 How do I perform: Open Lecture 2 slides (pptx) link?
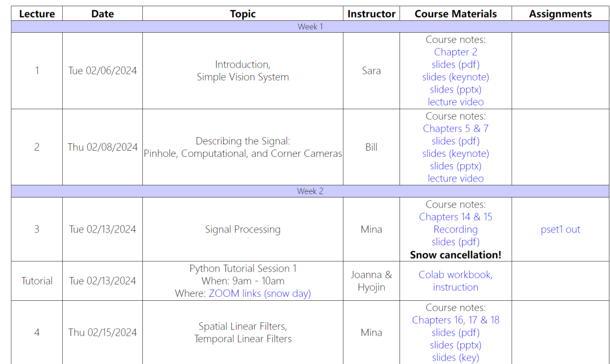point(455,165)
